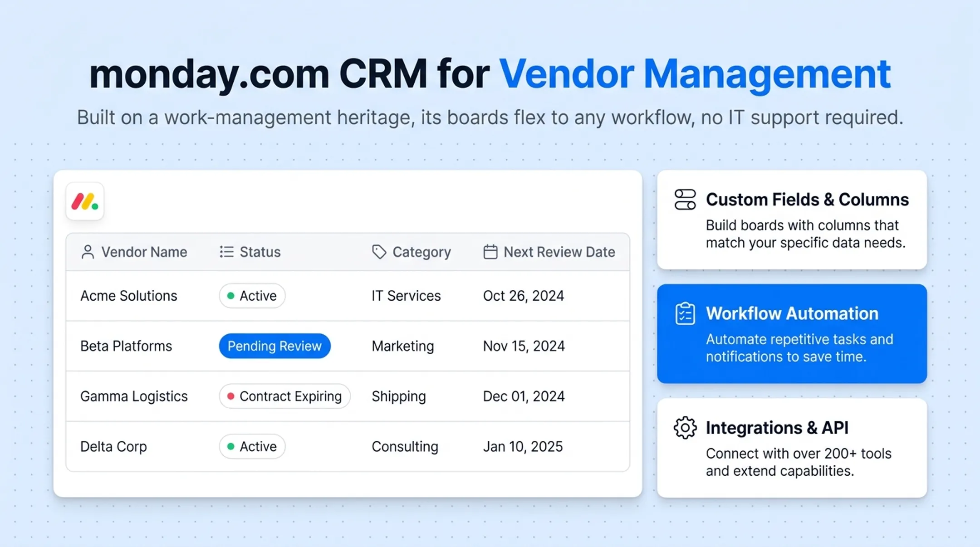Click the Oct 26, 2024 review date

click(524, 296)
